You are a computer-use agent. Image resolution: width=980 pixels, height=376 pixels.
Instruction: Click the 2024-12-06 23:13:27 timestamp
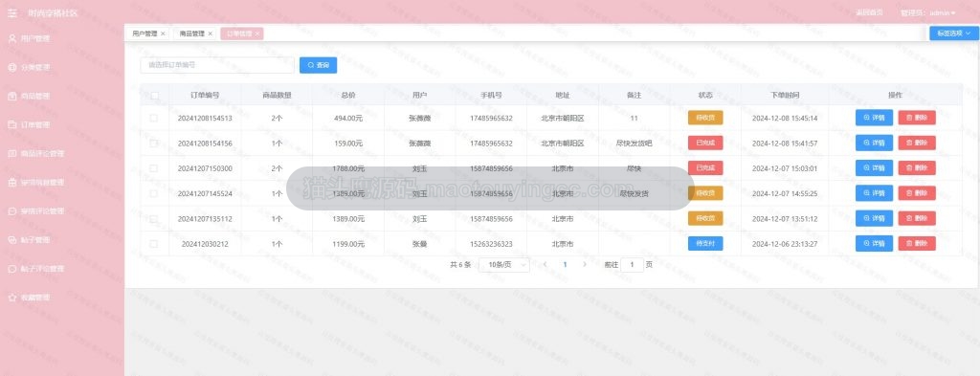[x=785, y=244]
